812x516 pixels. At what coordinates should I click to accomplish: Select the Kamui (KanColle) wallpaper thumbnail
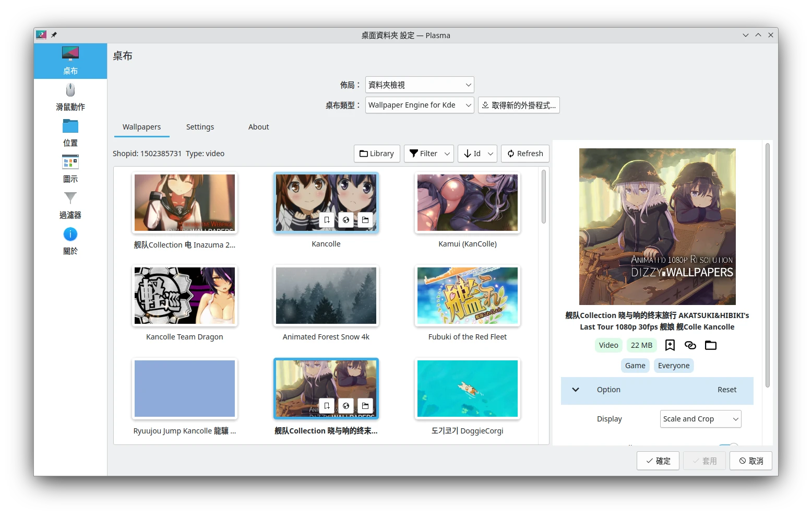(x=468, y=203)
